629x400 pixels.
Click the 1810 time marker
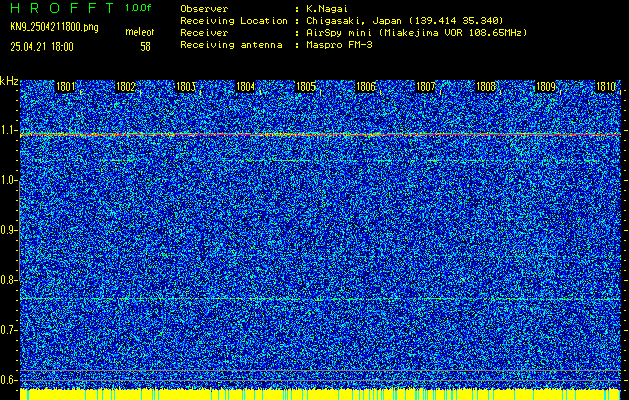point(605,87)
